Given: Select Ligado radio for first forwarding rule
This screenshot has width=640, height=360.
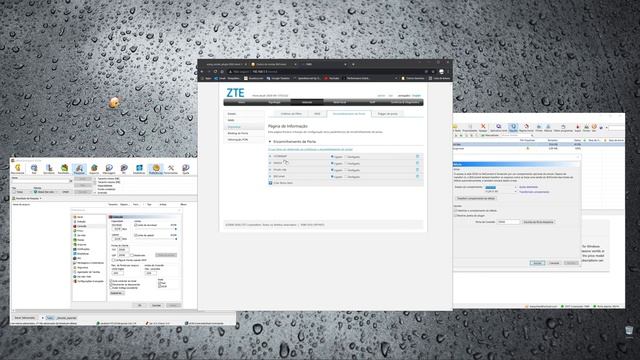Looking at the screenshot, I should coord(332,157).
